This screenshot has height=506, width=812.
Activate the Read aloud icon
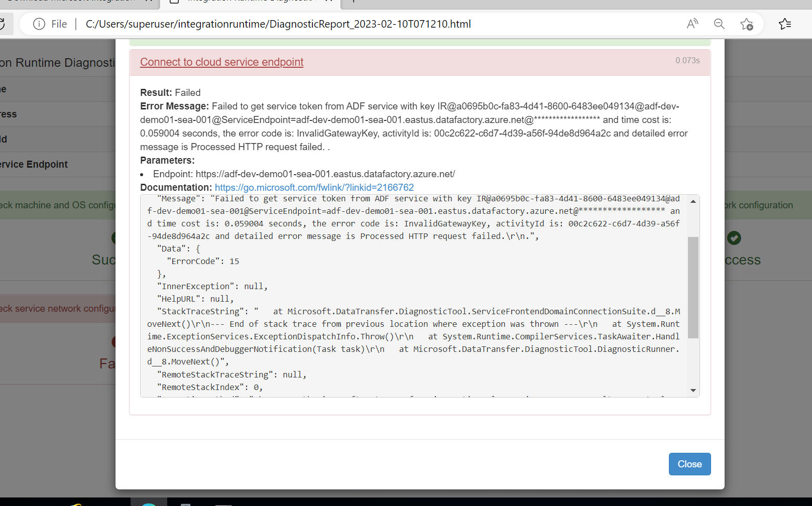click(692, 24)
